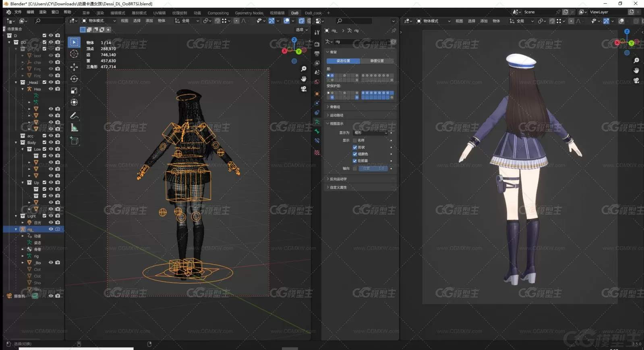Click the 静置位置 button

377,61
